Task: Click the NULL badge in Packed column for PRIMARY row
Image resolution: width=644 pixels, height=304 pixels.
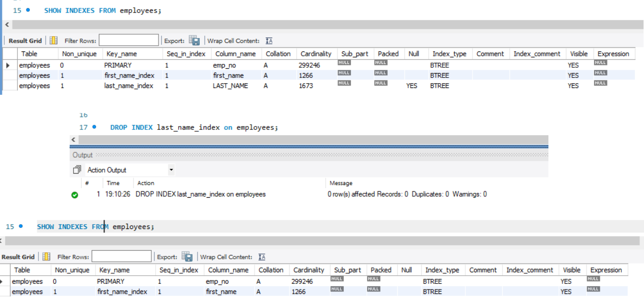Action: pyautogui.click(x=380, y=63)
